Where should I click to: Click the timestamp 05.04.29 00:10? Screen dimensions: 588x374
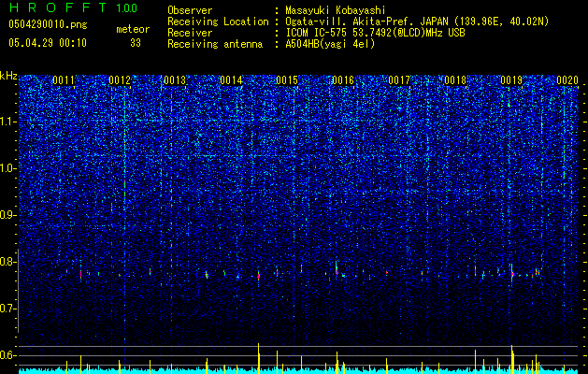pyautogui.click(x=48, y=43)
